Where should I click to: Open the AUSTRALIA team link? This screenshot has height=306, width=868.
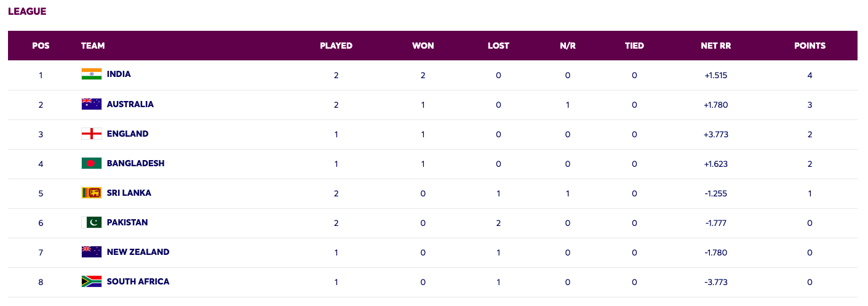pos(130,104)
